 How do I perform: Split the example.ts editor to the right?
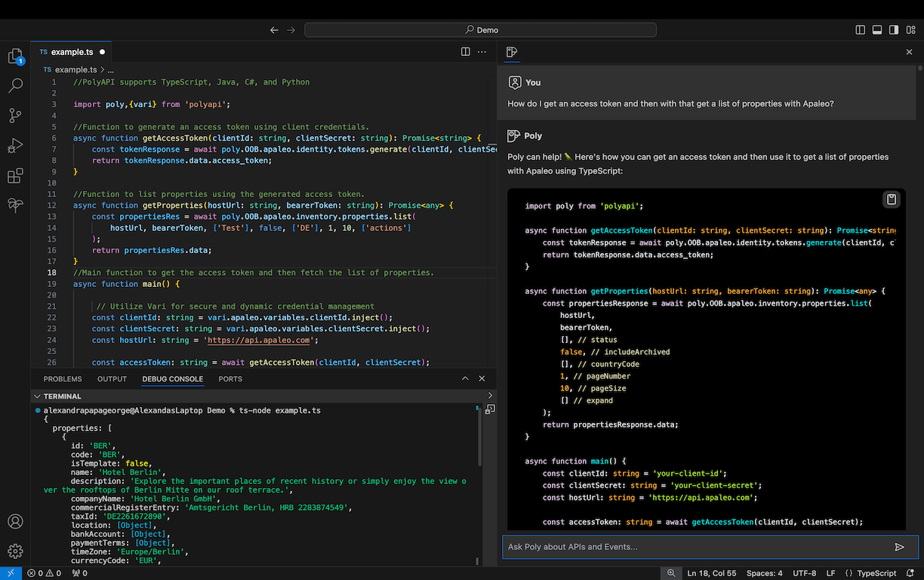click(466, 51)
